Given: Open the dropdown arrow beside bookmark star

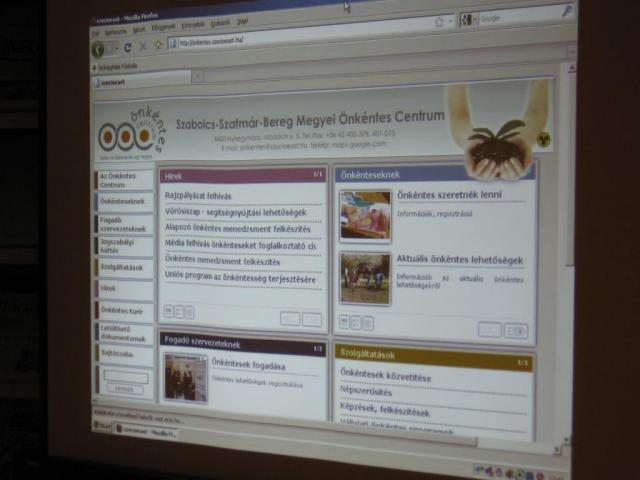Looking at the screenshot, I should point(451,20).
